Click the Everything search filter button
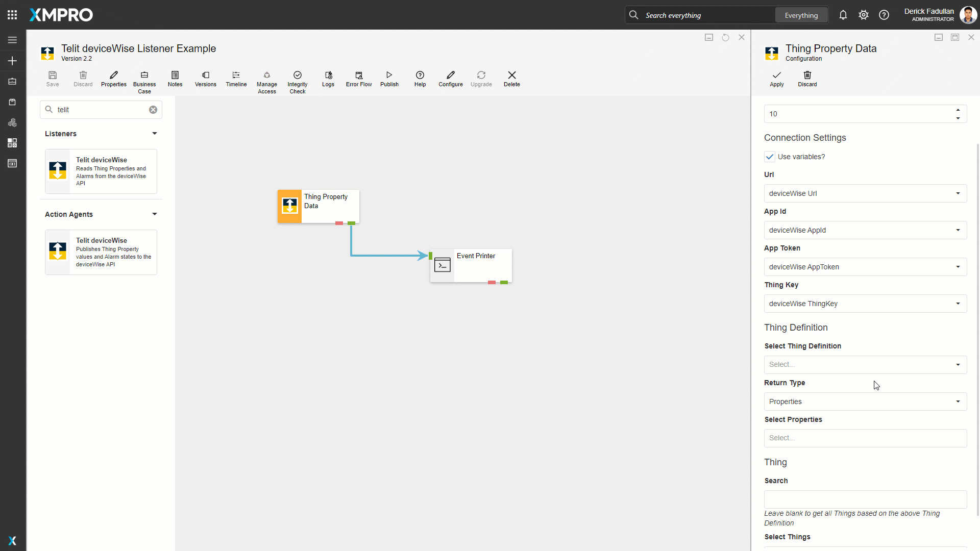The width and height of the screenshot is (980, 551). pos(801,15)
